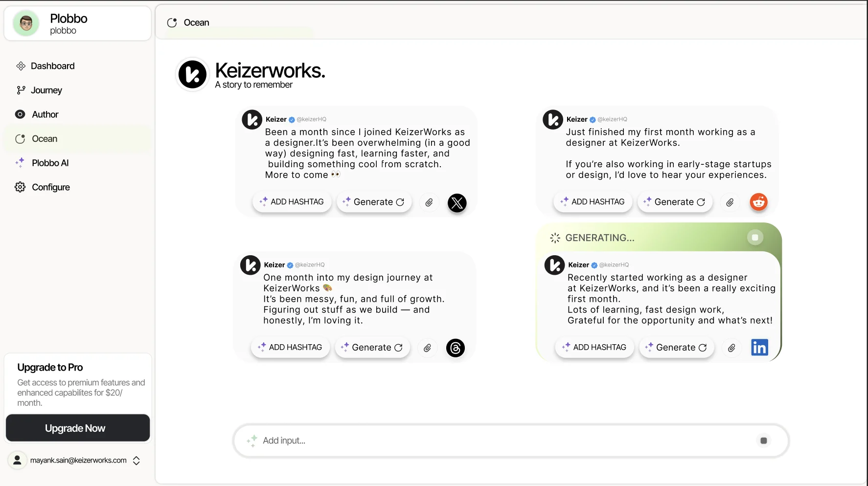Image resolution: width=868 pixels, height=486 pixels.
Task: Click the sparkle icon in the input bar
Action: click(x=252, y=441)
